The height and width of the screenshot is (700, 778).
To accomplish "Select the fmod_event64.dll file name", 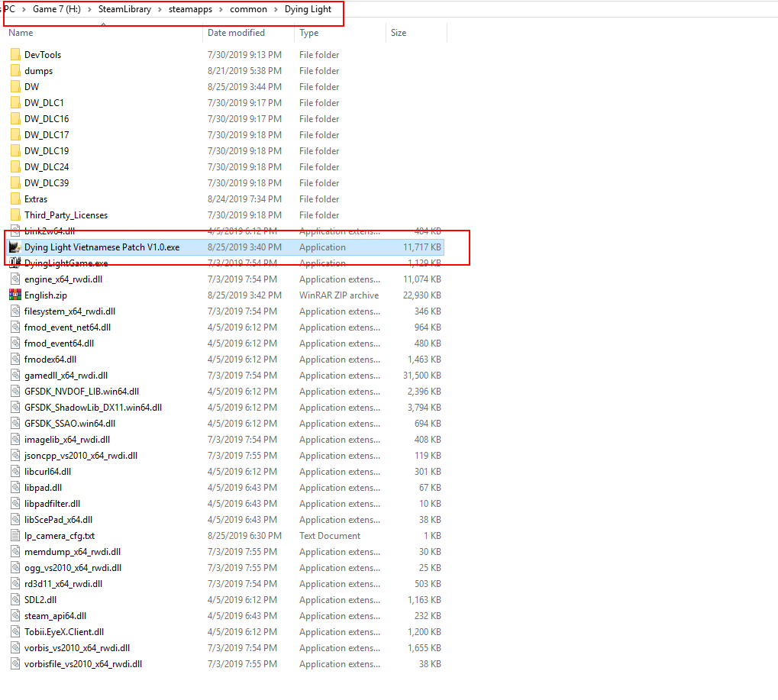I will point(59,344).
